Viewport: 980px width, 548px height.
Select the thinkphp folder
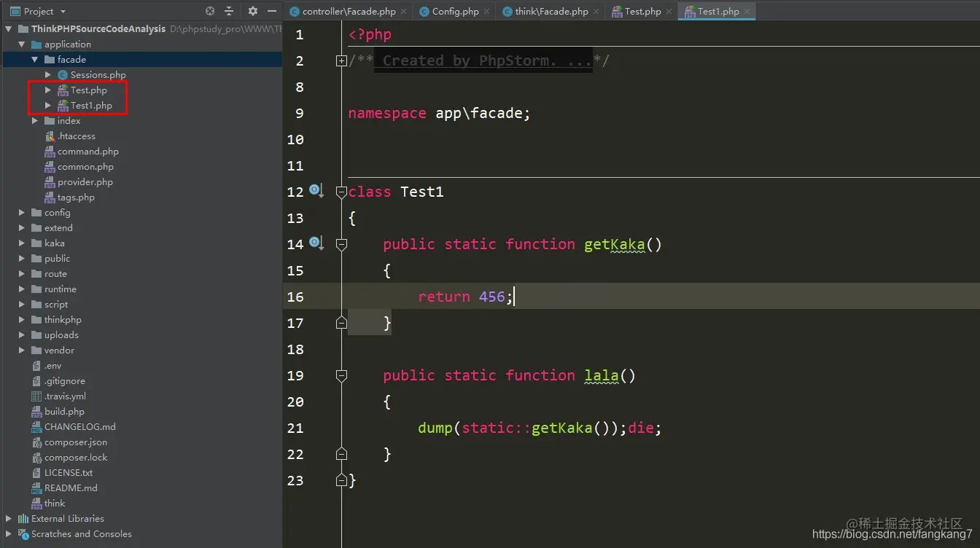pyautogui.click(x=63, y=320)
